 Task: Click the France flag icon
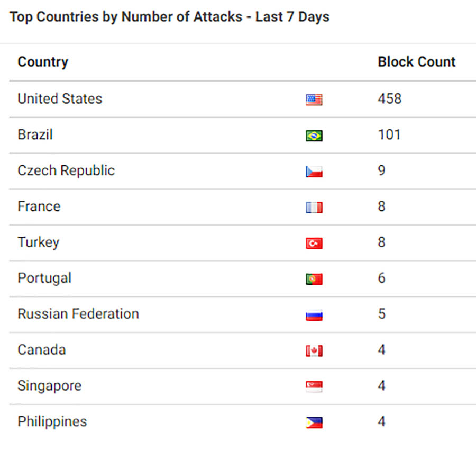(x=314, y=207)
